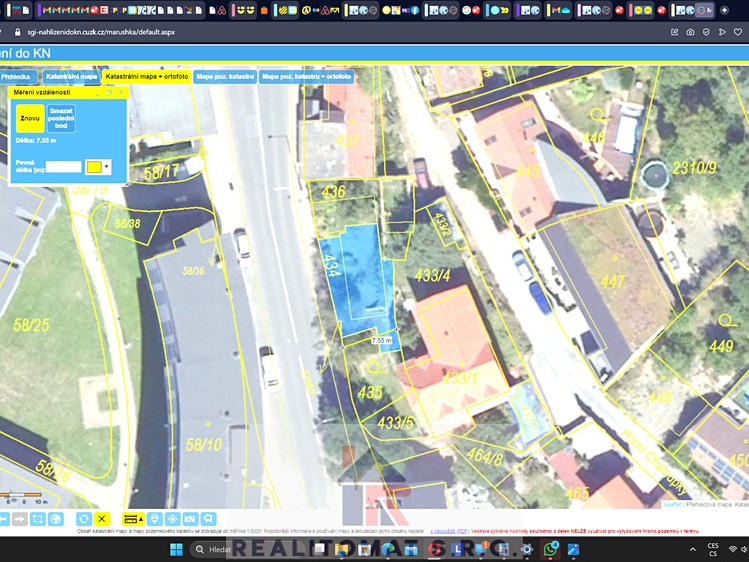
Task: Close the Měření vzdálenosti panel
Action: [121, 92]
